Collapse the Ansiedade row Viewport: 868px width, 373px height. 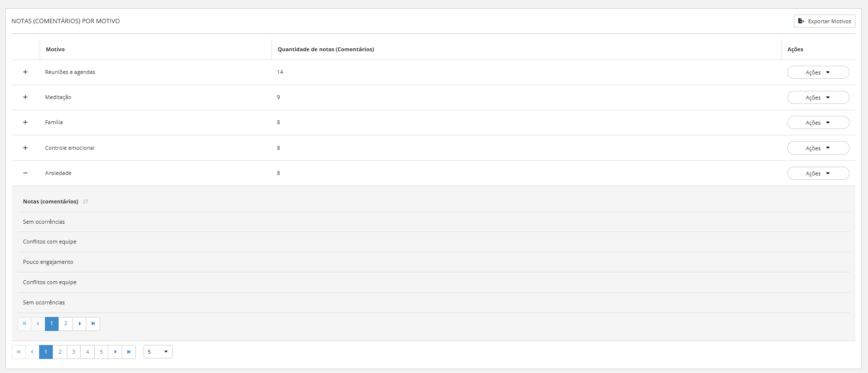(x=25, y=173)
